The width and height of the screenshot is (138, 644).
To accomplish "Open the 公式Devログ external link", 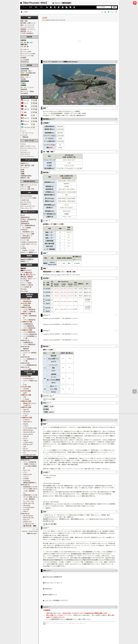I will point(48,589).
